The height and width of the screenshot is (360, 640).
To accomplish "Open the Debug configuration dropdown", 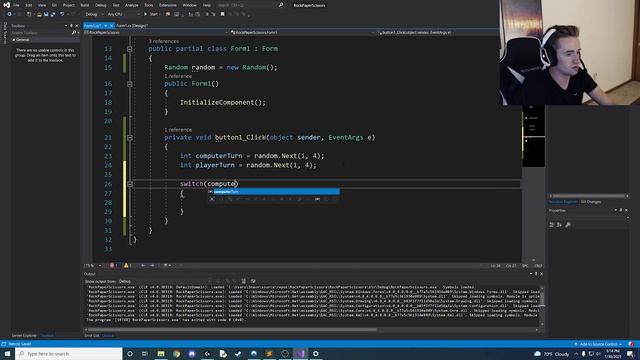I will (93, 14).
